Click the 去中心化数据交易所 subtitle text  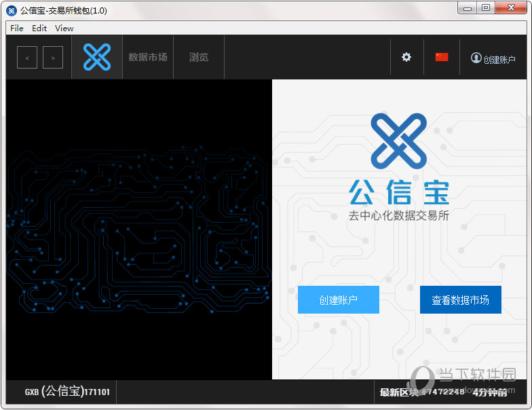pyautogui.click(x=399, y=216)
